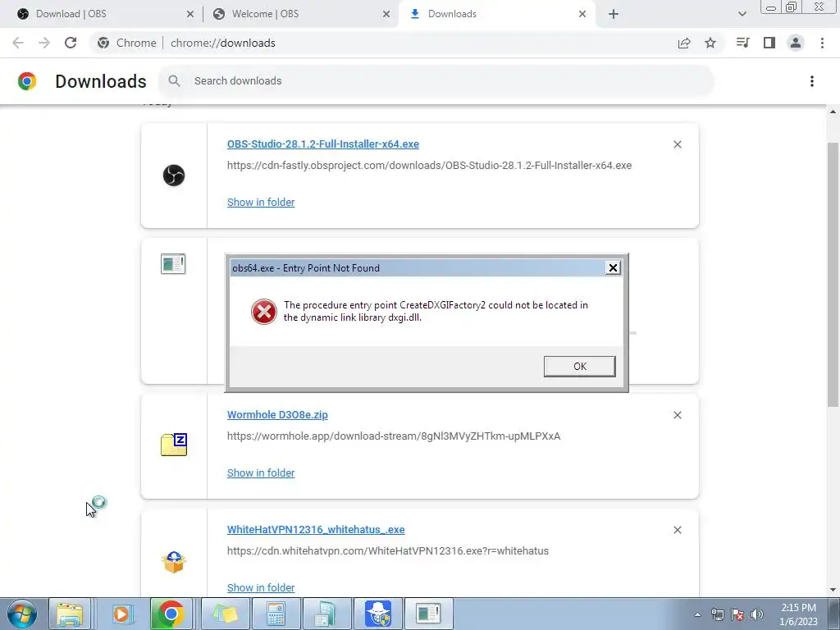840x630 pixels.
Task: Close the Welcome | OBS tab
Action: [x=386, y=15]
